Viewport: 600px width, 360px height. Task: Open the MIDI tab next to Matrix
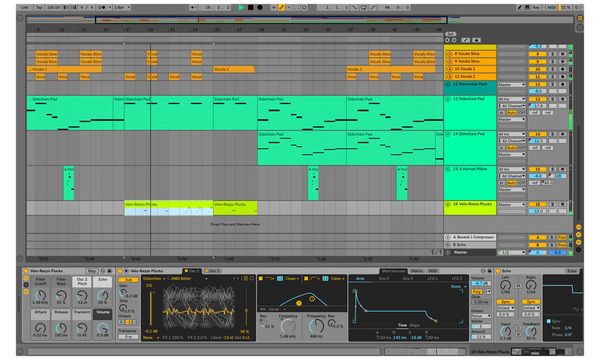(432, 271)
